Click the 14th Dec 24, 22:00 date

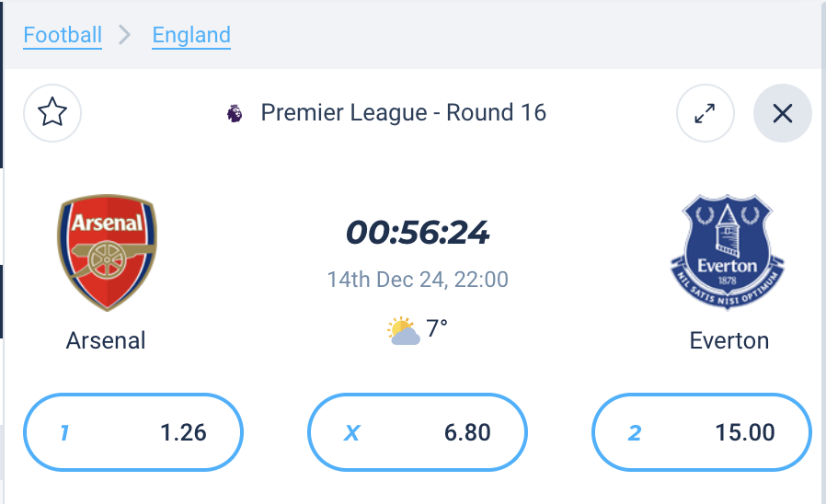coord(418,280)
